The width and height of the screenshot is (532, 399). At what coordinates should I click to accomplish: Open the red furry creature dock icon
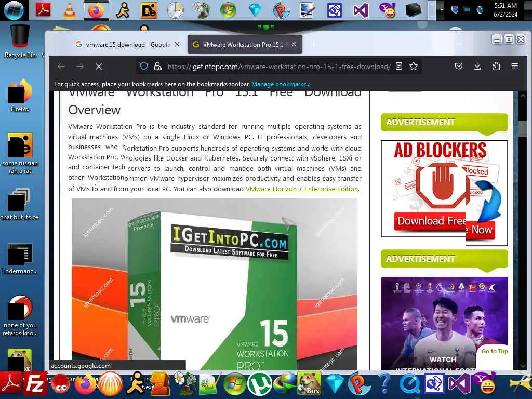61,384
